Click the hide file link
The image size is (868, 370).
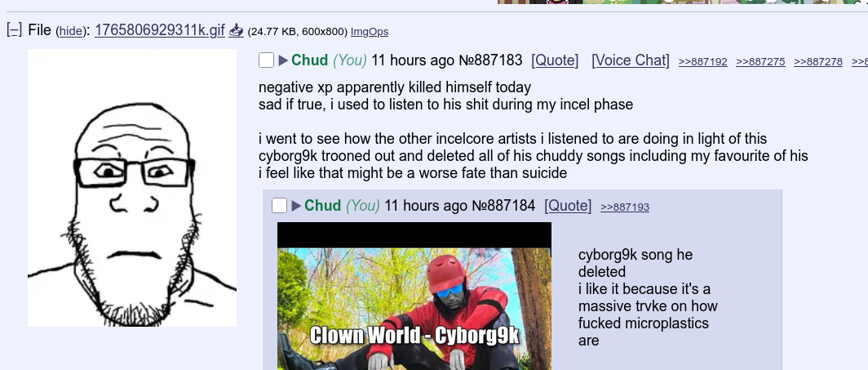pyautogui.click(x=70, y=32)
